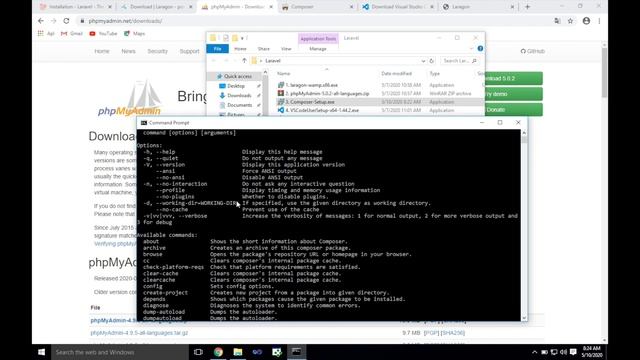Open the View ribbon tab in Explorer
The width and height of the screenshot is (640, 360).
(x=286, y=49)
